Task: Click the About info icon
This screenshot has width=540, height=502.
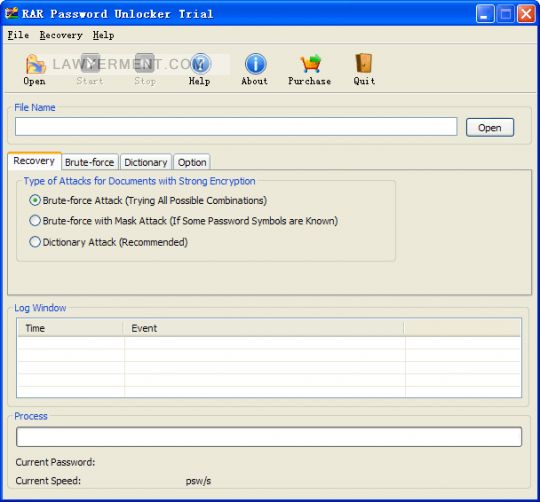Action: tap(255, 64)
